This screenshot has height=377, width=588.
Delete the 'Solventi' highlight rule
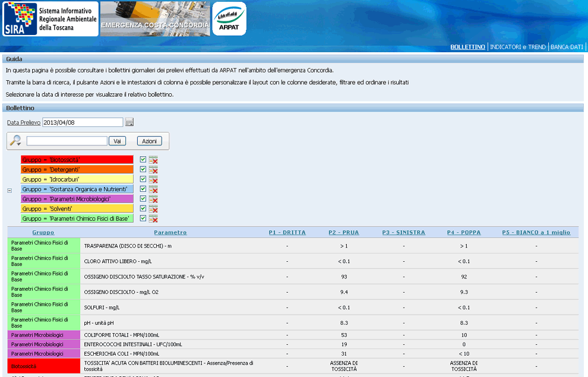point(153,210)
